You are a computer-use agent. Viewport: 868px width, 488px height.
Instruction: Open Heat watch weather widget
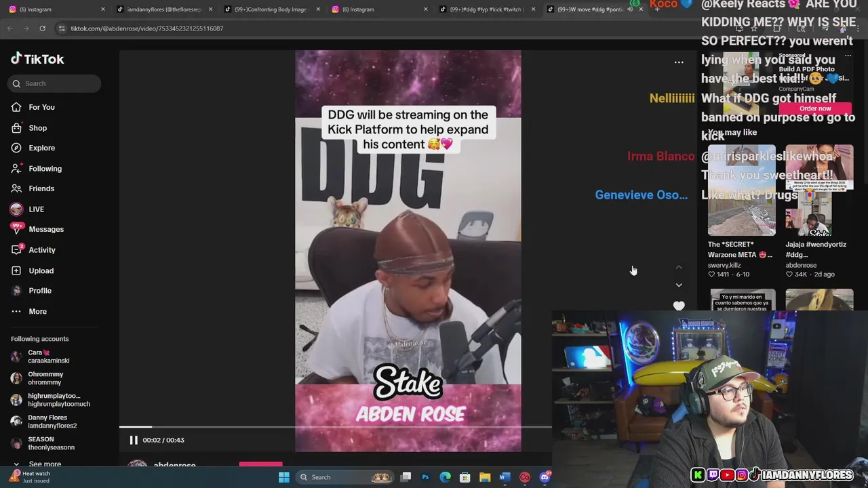(x=28, y=477)
